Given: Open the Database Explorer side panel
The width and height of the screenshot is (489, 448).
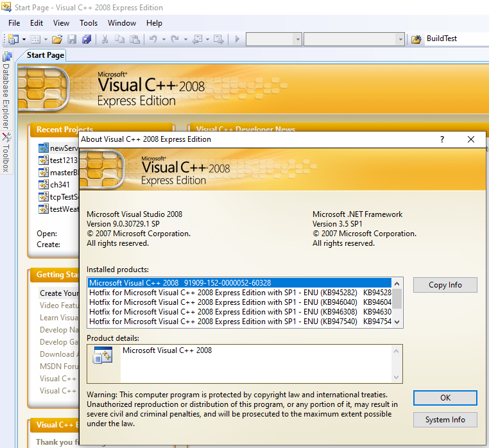Looking at the screenshot, I should click(x=6, y=90).
